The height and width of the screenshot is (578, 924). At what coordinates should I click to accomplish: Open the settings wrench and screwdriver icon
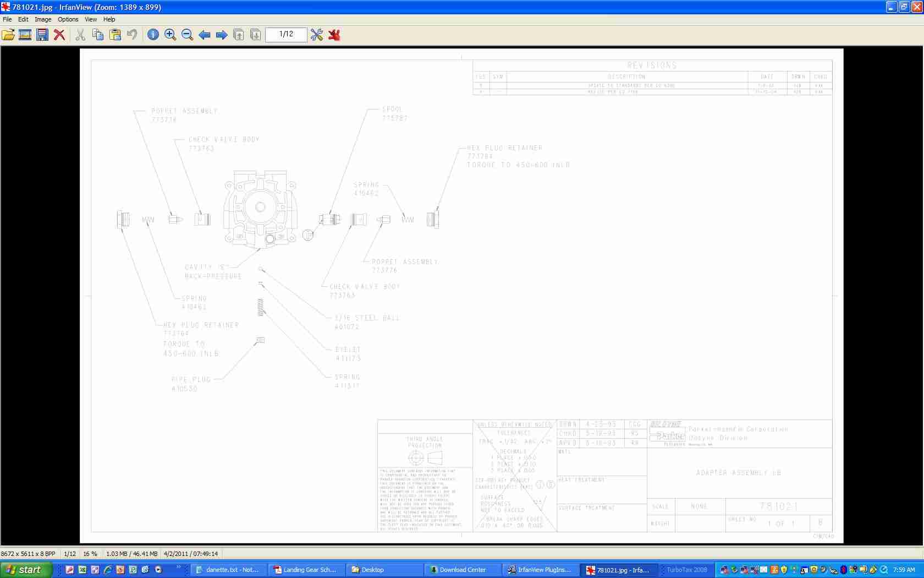click(x=317, y=35)
